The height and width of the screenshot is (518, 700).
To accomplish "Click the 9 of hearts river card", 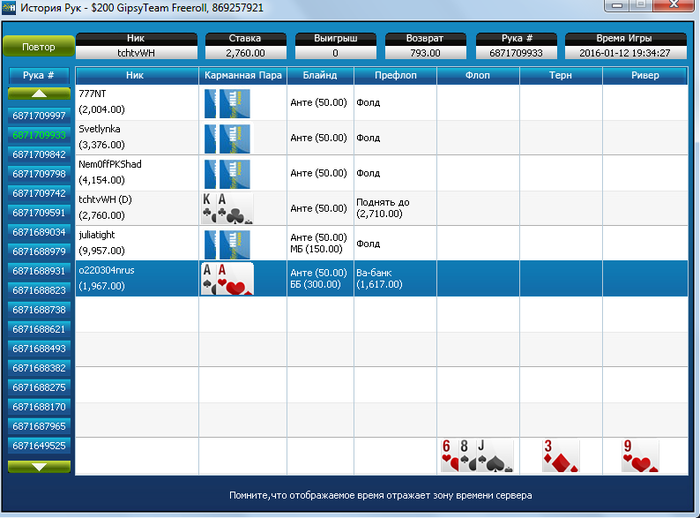I will [640, 455].
